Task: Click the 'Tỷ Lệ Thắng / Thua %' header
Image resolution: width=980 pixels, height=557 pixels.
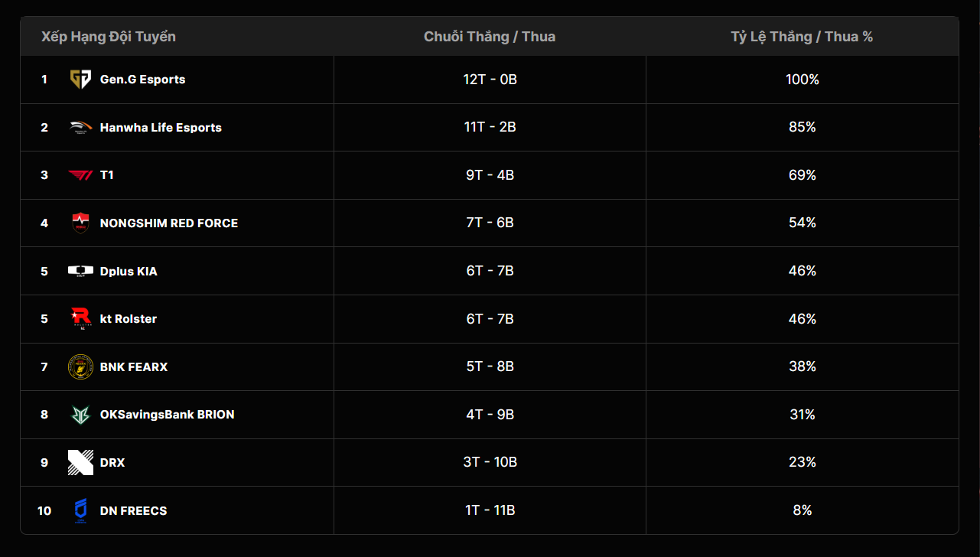Action: click(802, 37)
